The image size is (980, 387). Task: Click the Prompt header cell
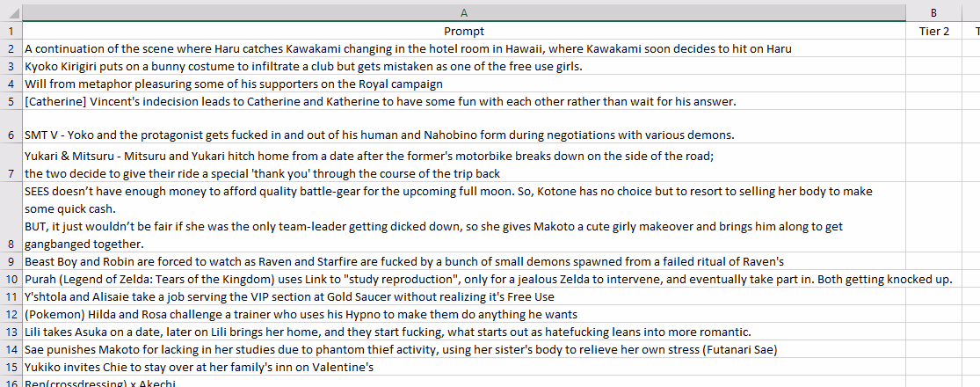coord(464,31)
